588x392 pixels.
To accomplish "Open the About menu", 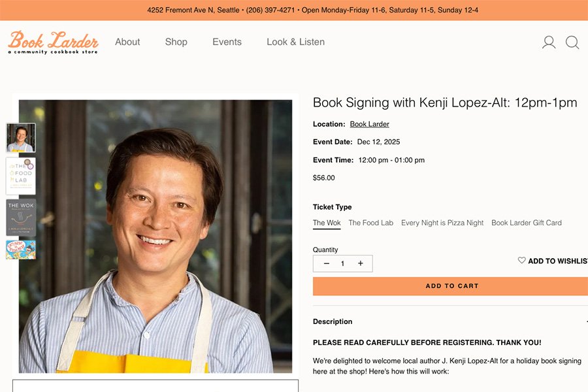I will click(x=127, y=42).
